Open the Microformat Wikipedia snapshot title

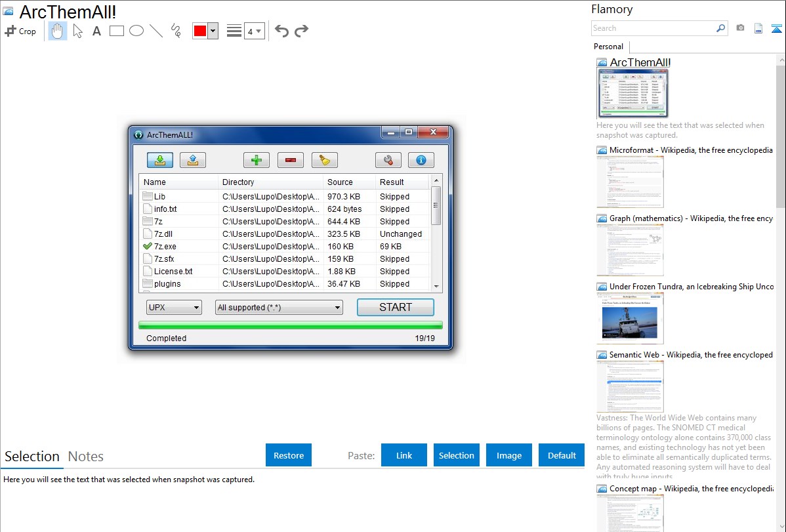(691, 150)
